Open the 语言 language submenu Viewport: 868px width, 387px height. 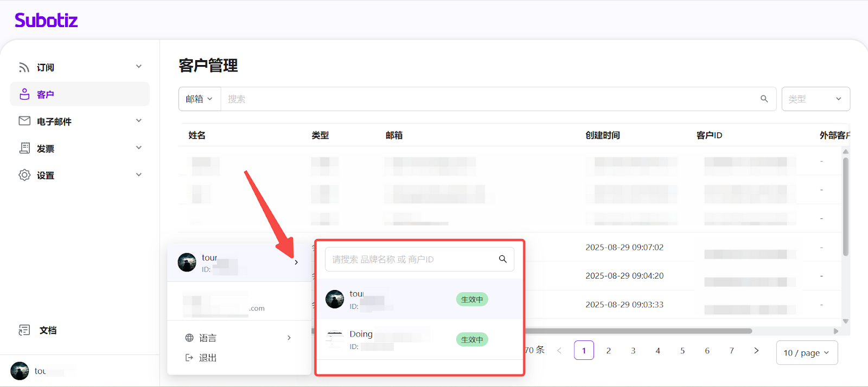pos(239,338)
